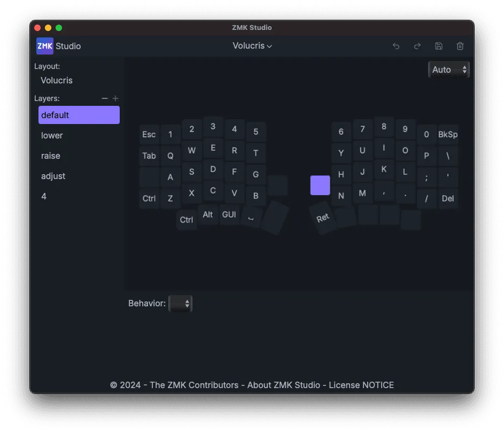Select the P key

coord(427,156)
